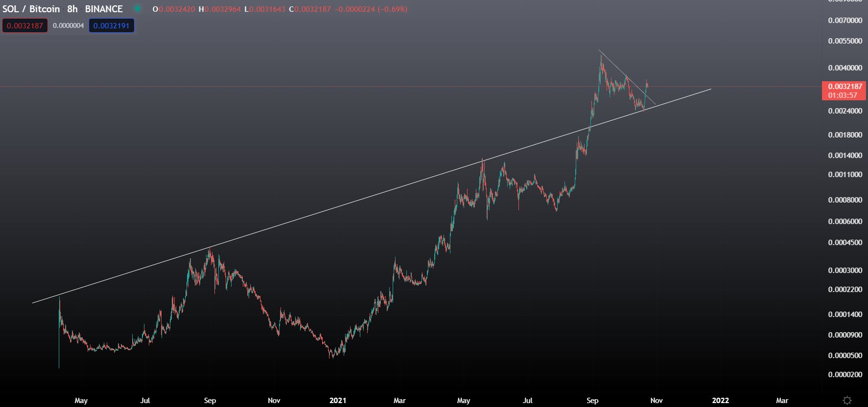Click the open price value in OHLC legend
868x407 pixels.
tap(177, 9)
